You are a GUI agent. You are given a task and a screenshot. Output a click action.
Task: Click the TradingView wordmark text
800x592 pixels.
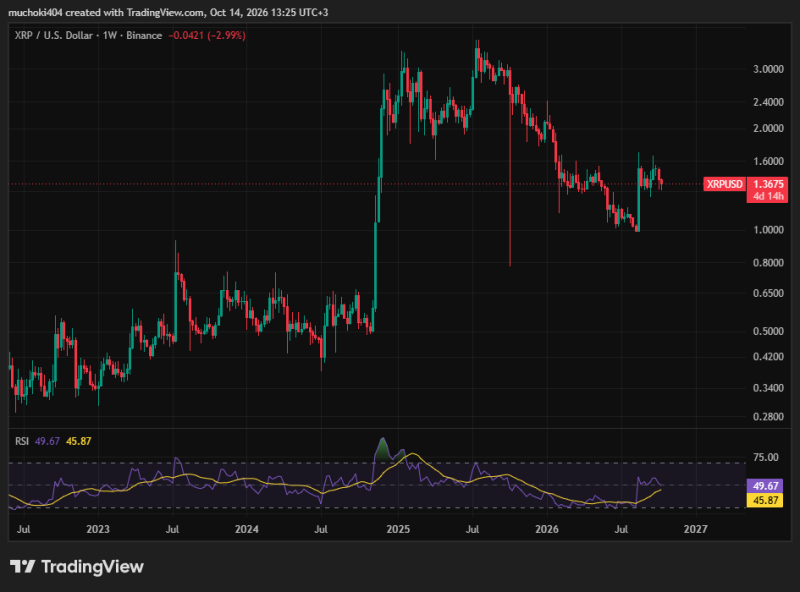(92, 566)
